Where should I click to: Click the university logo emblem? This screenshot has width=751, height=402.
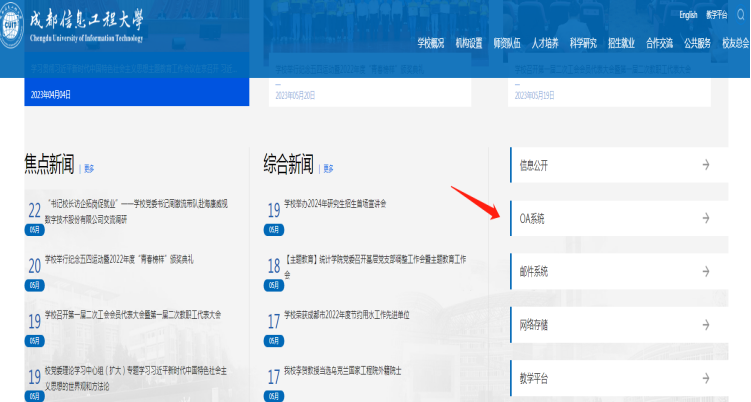[15, 27]
